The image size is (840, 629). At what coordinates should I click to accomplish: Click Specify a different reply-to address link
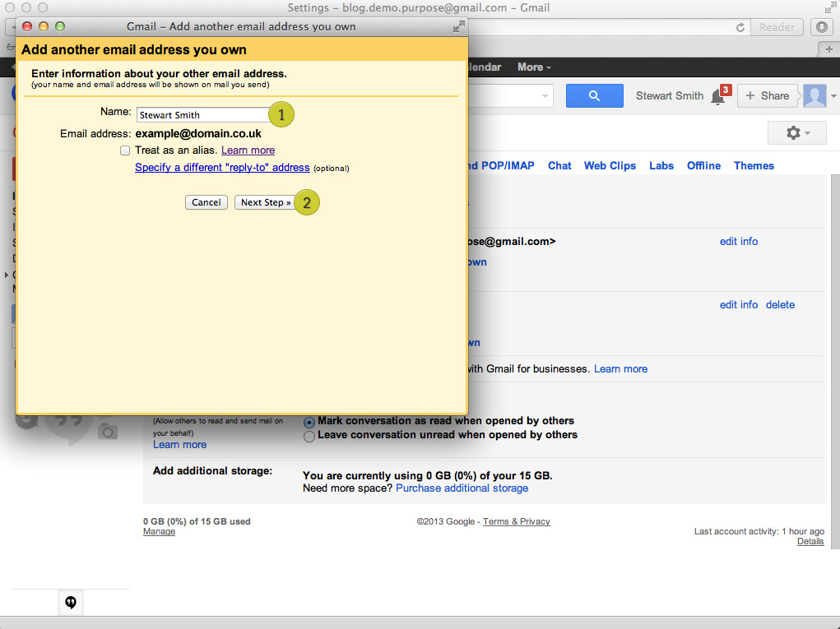(222, 168)
